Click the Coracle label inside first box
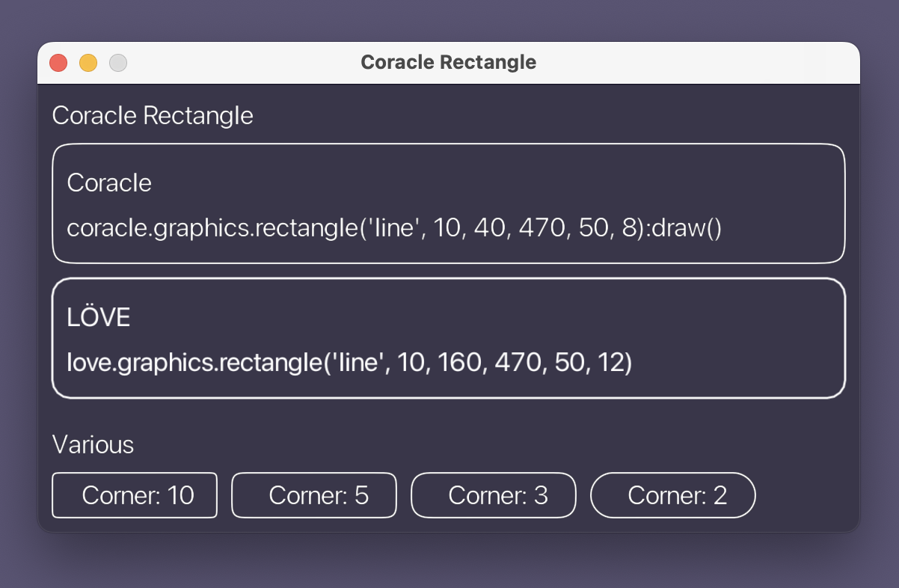The height and width of the screenshot is (588, 899). click(x=109, y=183)
